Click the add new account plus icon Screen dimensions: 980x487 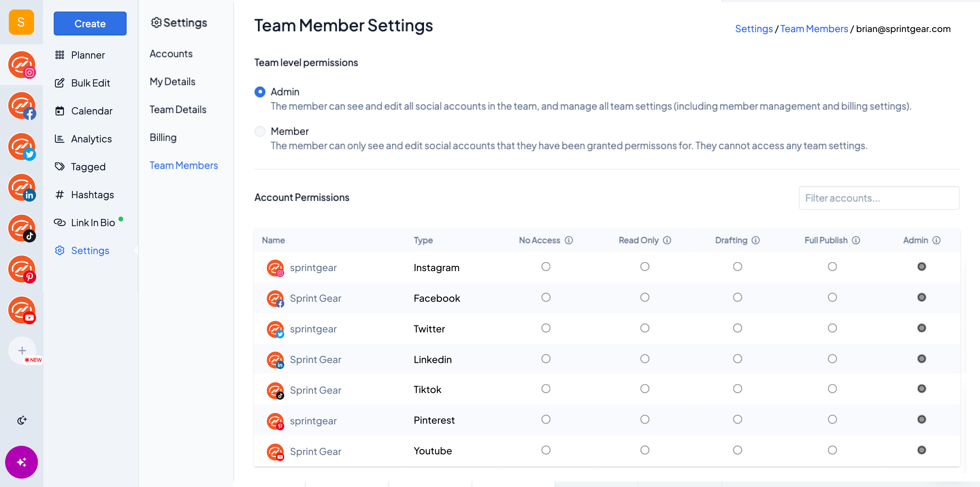point(22,350)
